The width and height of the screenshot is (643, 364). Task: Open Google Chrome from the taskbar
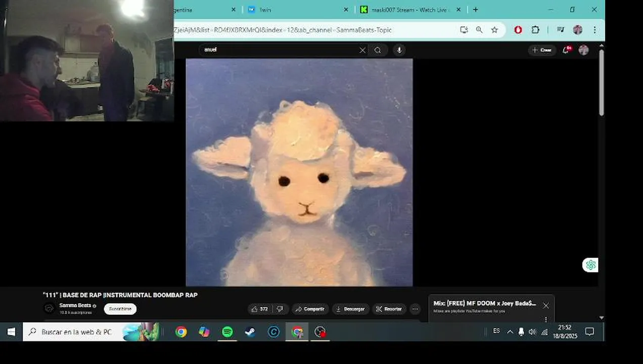(x=181, y=332)
